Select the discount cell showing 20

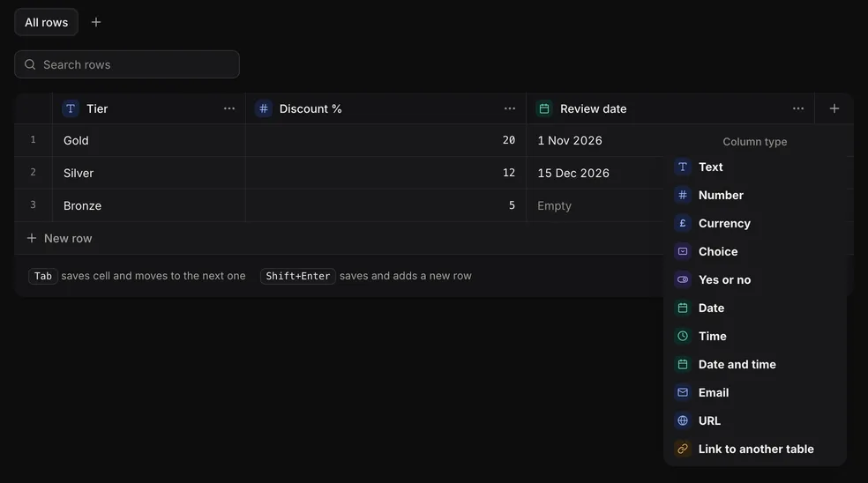click(385, 140)
